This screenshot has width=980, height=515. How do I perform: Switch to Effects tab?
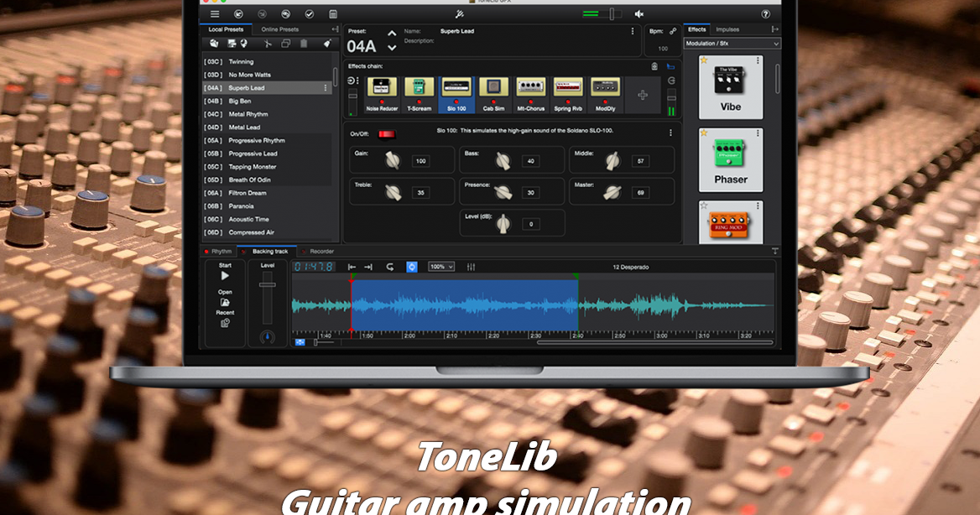(x=697, y=29)
